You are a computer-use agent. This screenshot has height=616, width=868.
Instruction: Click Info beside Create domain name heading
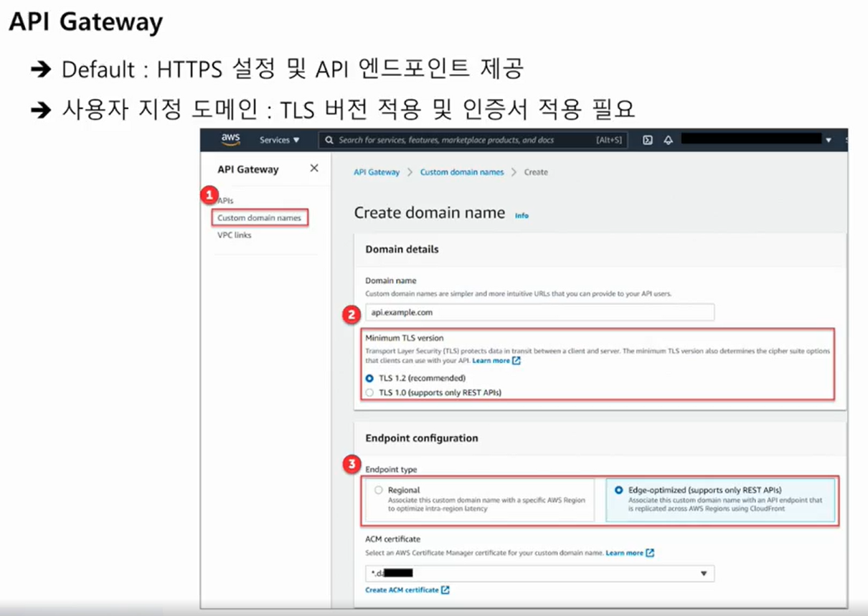tap(522, 214)
